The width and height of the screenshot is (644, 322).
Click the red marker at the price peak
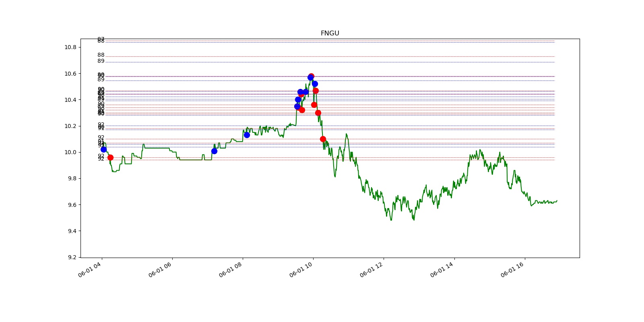(311, 76)
